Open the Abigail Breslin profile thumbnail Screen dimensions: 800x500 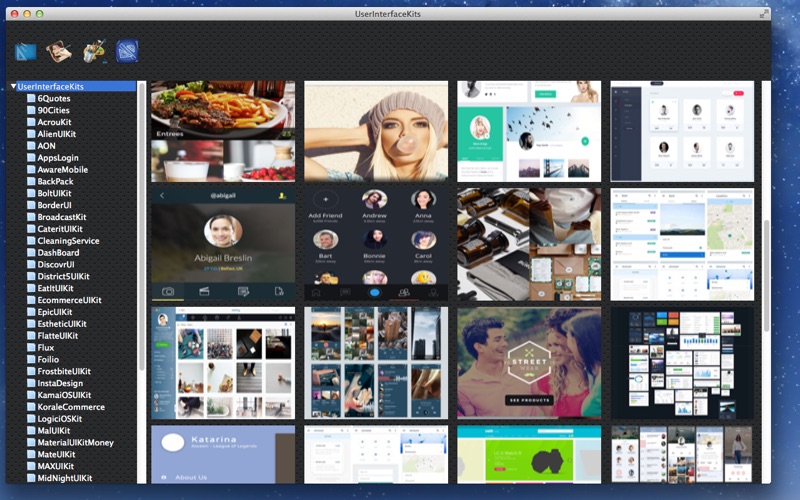click(x=223, y=244)
